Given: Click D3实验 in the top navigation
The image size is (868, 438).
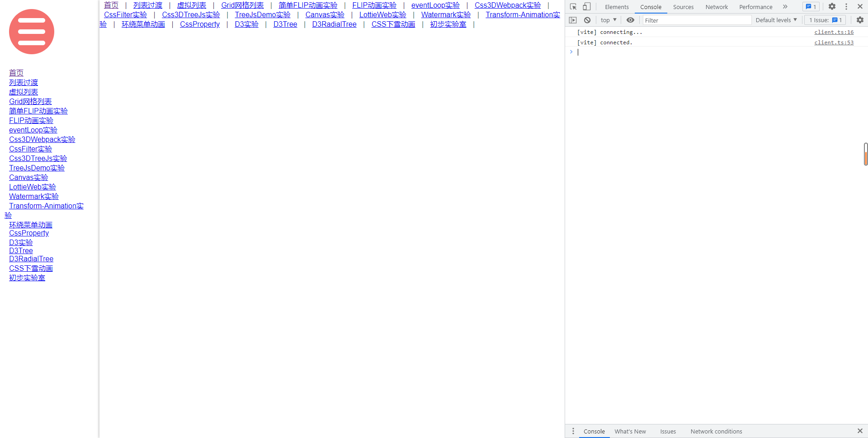Looking at the screenshot, I should click(x=246, y=24).
